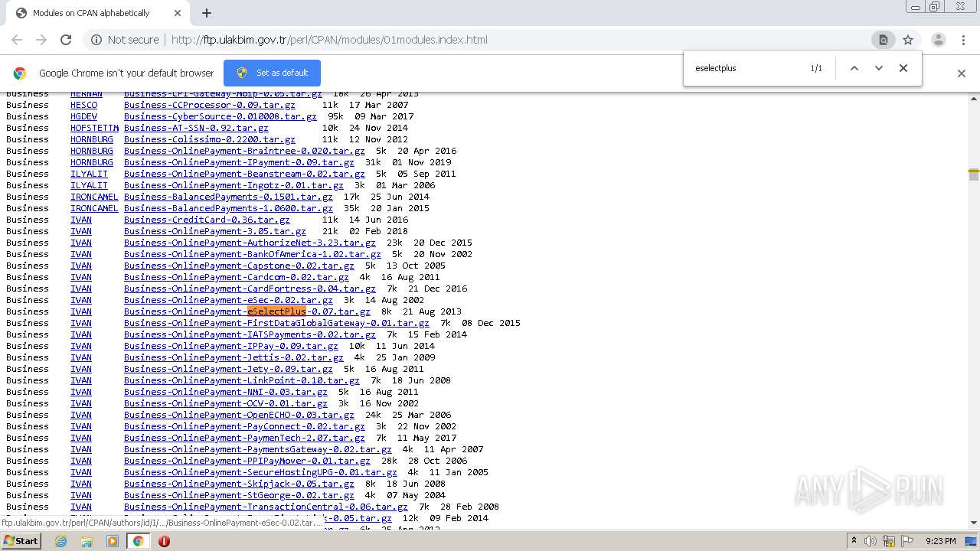Open Business-OnlinePayment-3.05.tar.gz link

(214, 231)
